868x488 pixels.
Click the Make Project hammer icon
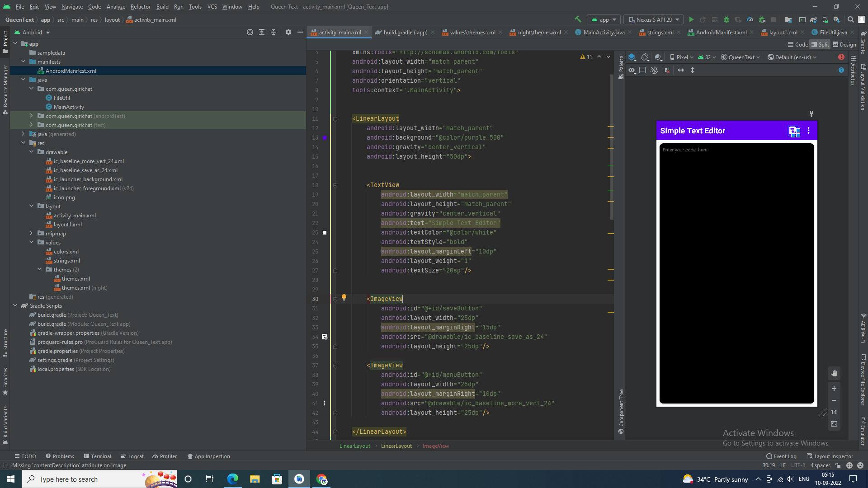(578, 20)
